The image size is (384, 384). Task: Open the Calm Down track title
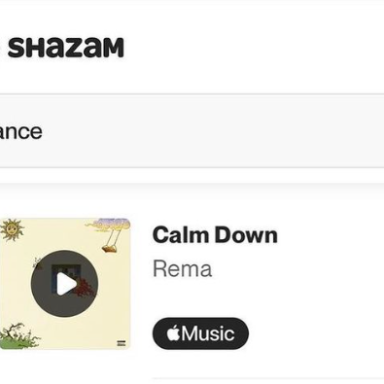215,235
